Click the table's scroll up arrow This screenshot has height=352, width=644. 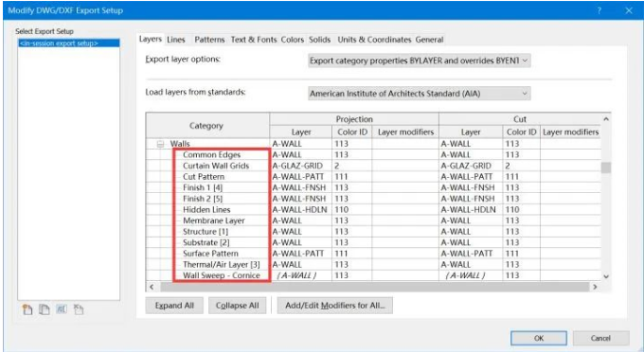point(606,119)
